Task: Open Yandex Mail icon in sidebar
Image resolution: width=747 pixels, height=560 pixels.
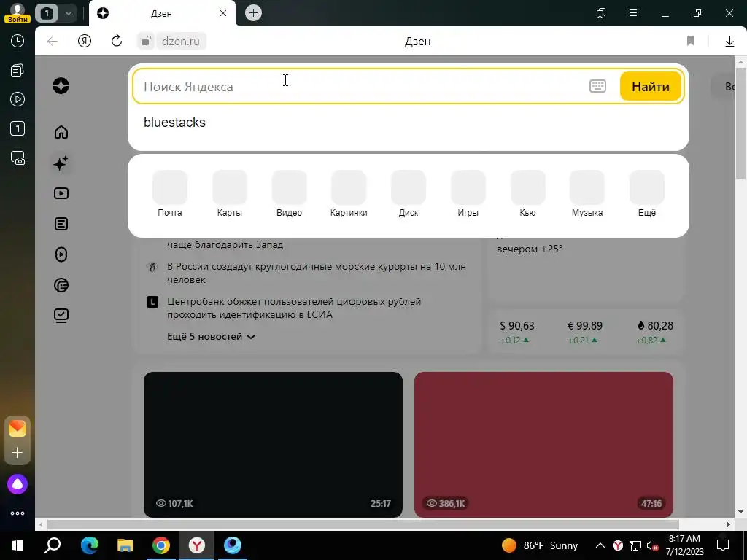Action: [x=18, y=429]
